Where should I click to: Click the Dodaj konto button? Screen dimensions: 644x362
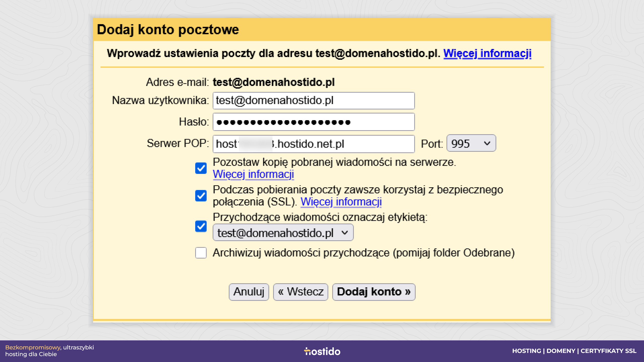pyautogui.click(x=374, y=292)
